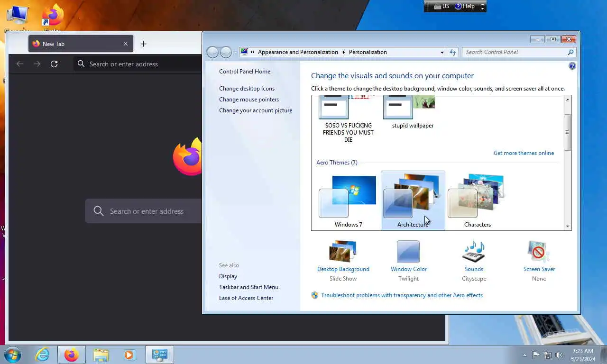Close the New Tab tab in Firefox
This screenshot has width=607, height=364.
click(126, 44)
